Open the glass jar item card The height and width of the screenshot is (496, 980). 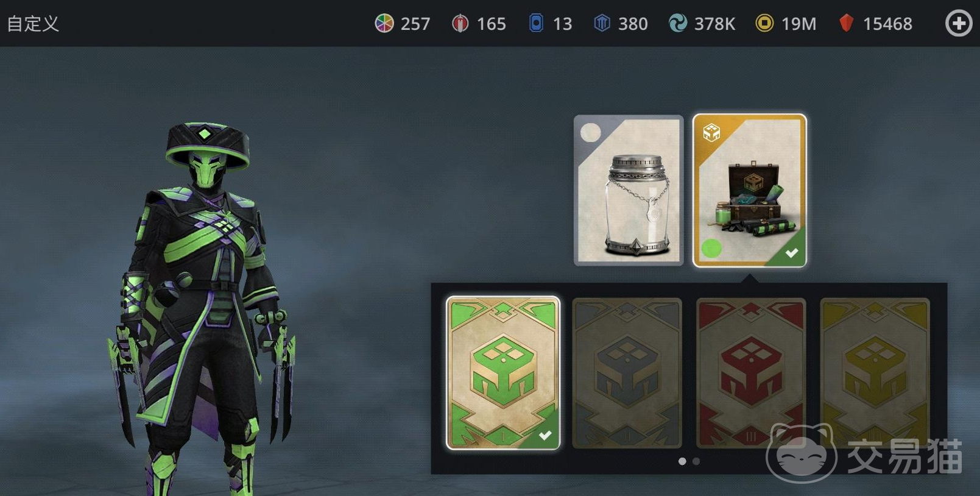(x=629, y=190)
